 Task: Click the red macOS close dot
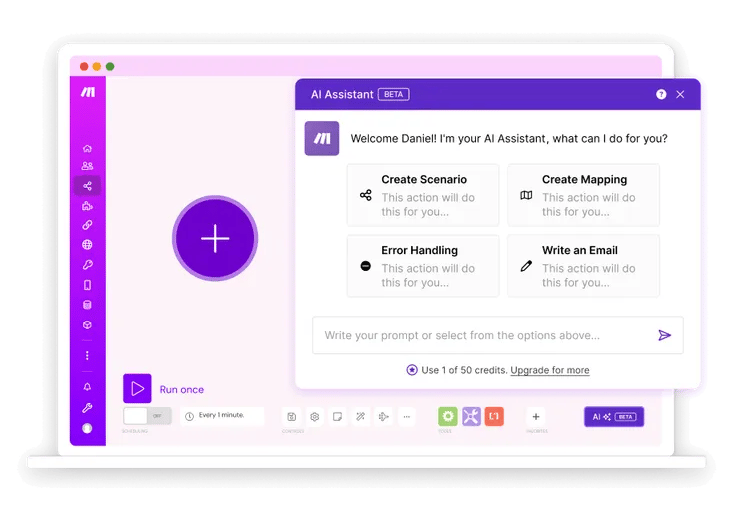point(84,66)
